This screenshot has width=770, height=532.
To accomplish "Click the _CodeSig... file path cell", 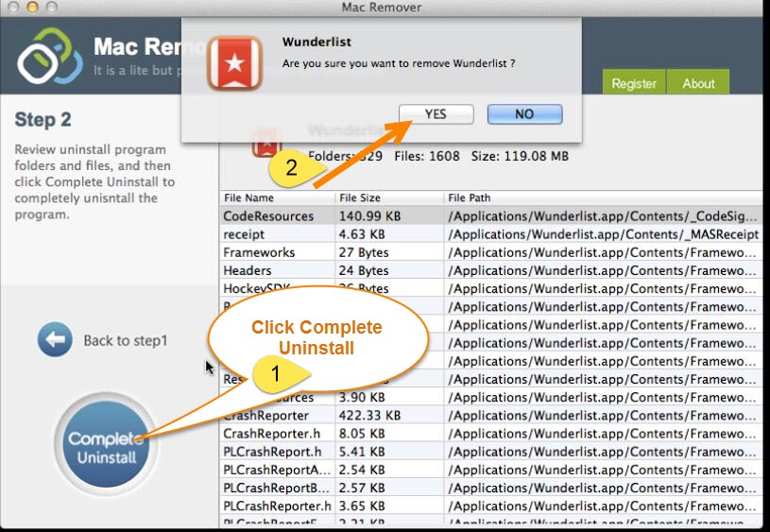I will coord(603,216).
